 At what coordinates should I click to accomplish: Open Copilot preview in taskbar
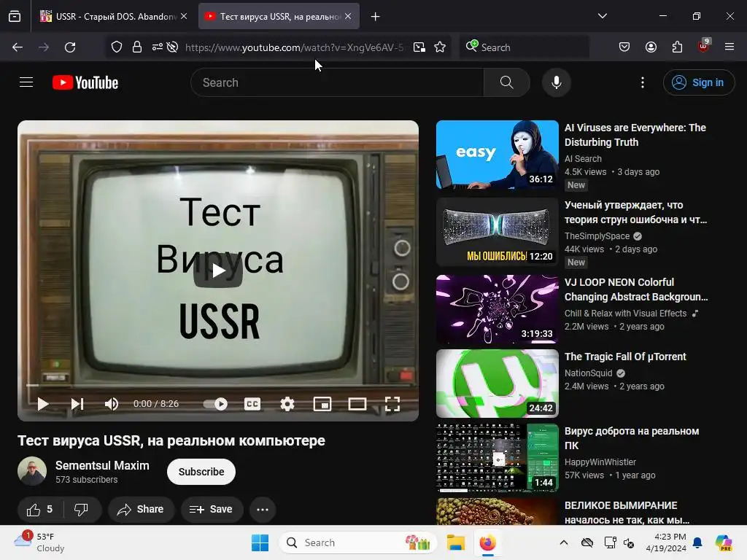(723, 542)
